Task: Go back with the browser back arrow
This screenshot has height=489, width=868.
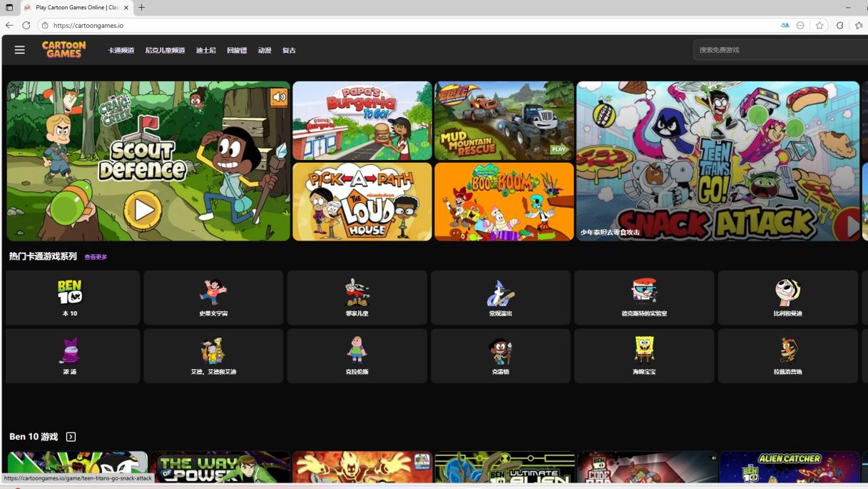Action: 9,25
